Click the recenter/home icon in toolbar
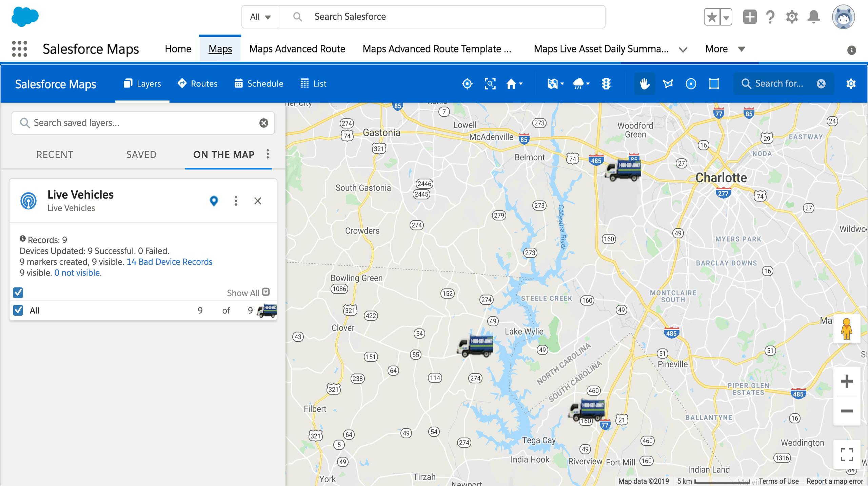Screen dimensions: 868x486 click(x=511, y=83)
